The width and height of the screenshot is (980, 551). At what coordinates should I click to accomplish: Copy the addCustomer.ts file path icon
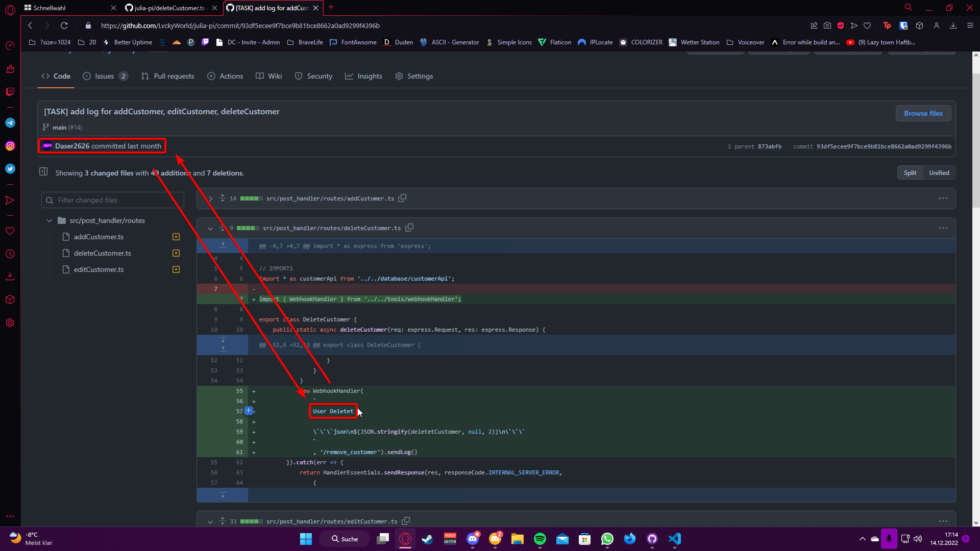click(402, 198)
